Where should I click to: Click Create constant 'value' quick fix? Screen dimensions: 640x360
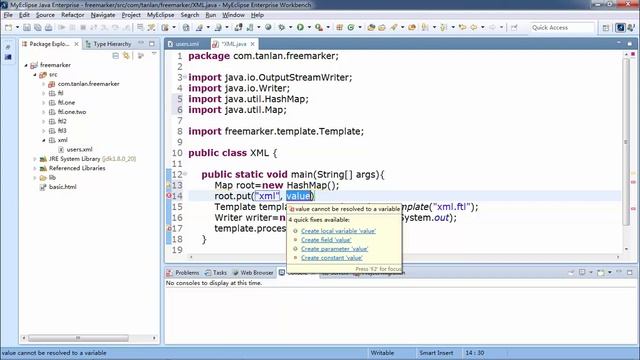point(332,258)
